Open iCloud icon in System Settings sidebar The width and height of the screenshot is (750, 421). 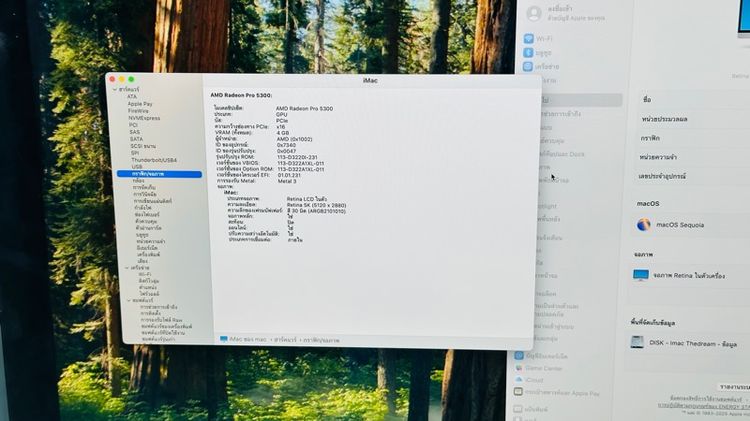[x=518, y=379]
